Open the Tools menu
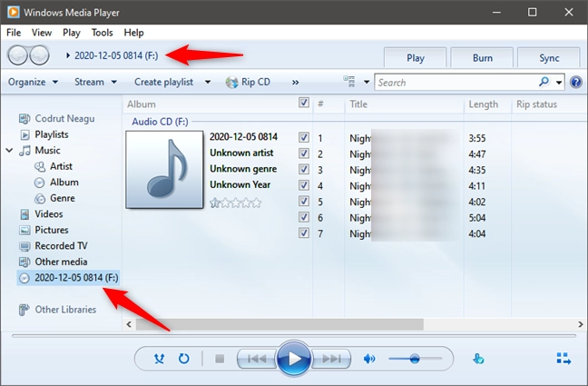 pyautogui.click(x=102, y=33)
